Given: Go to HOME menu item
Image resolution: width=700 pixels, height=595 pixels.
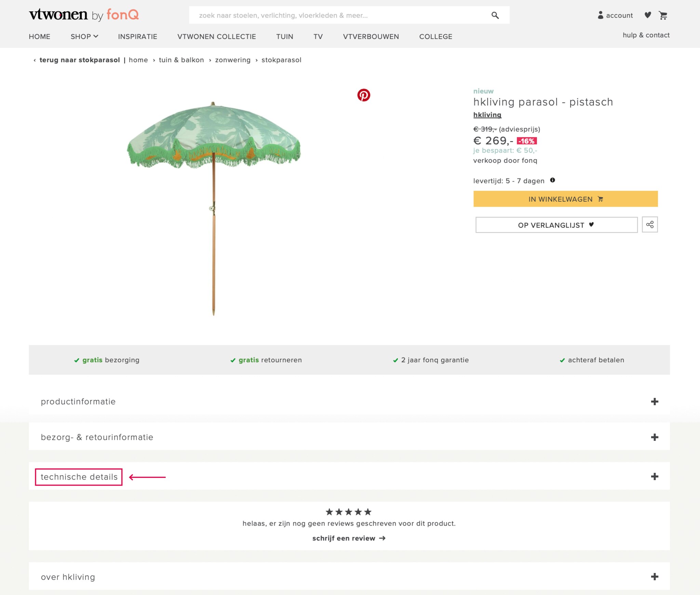Looking at the screenshot, I should (x=39, y=37).
